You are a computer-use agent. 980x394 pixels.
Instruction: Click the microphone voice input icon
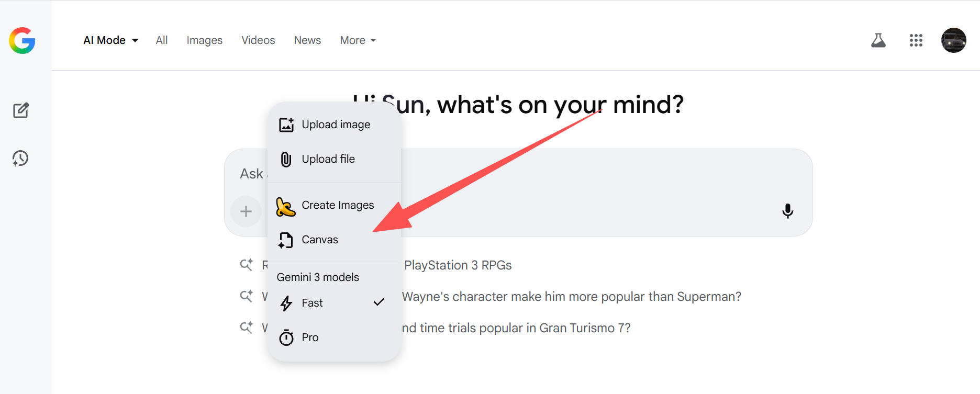[x=787, y=211]
